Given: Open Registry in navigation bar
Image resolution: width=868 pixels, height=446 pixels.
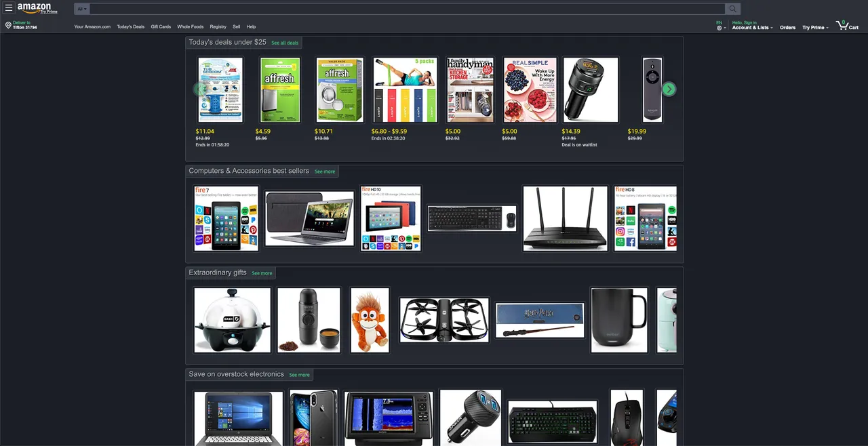Looking at the screenshot, I should [218, 26].
